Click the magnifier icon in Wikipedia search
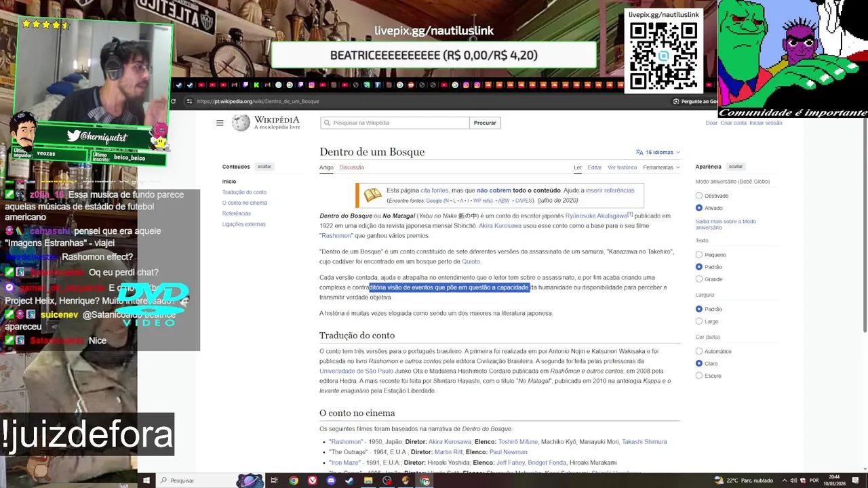Image resolution: width=868 pixels, height=488 pixels. pyautogui.click(x=328, y=123)
